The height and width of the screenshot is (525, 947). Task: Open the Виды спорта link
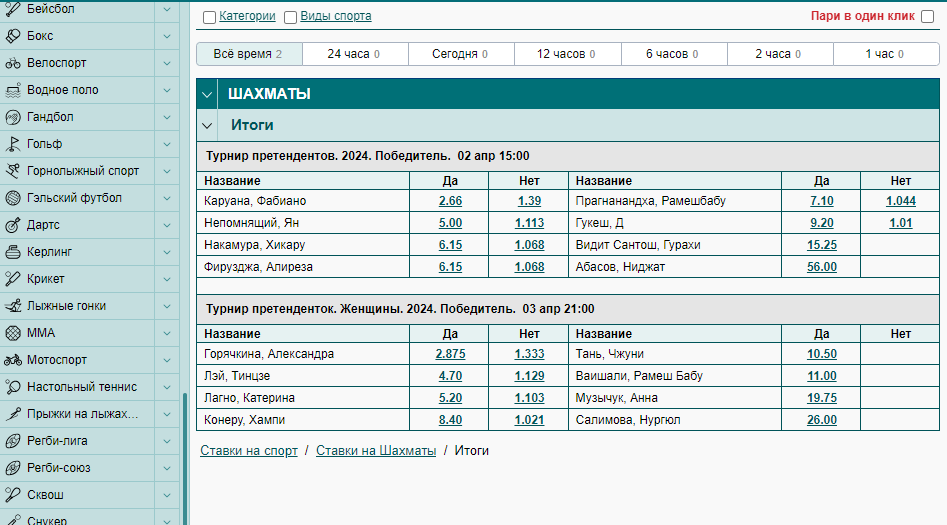[336, 16]
